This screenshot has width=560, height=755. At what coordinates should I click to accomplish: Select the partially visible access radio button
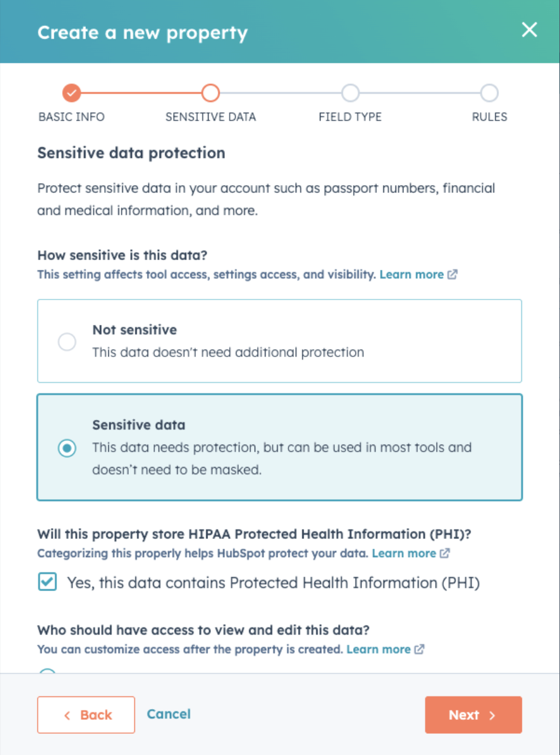47,670
